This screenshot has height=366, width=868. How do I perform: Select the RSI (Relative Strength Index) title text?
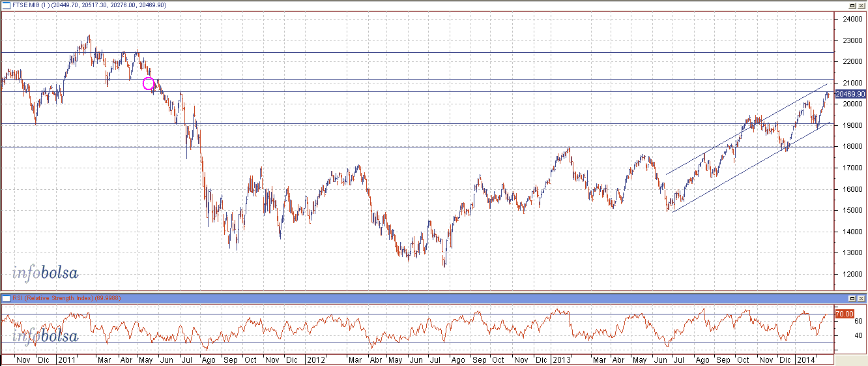click(x=53, y=298)
